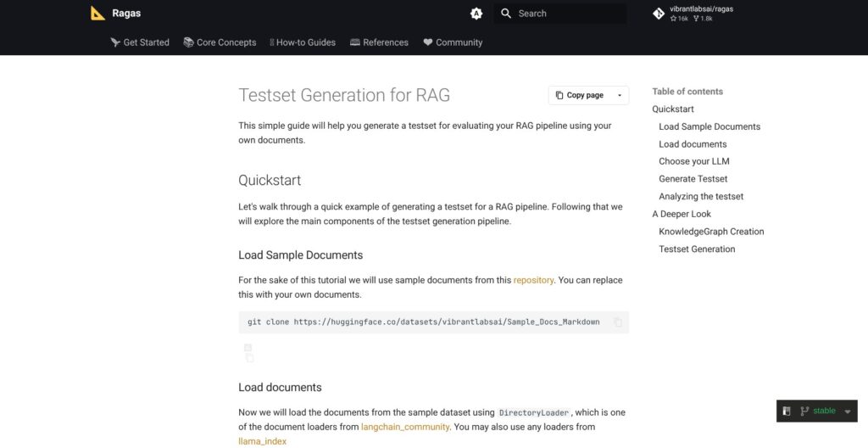Jump to Quickstart in table of contents
Viewport: 868px width, 448px height.
672,109
